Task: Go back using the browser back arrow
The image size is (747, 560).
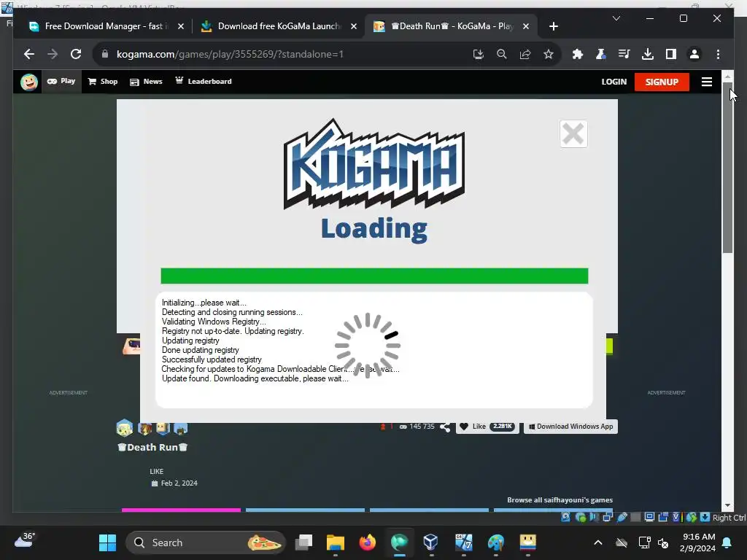Action: tap(29, 54)
